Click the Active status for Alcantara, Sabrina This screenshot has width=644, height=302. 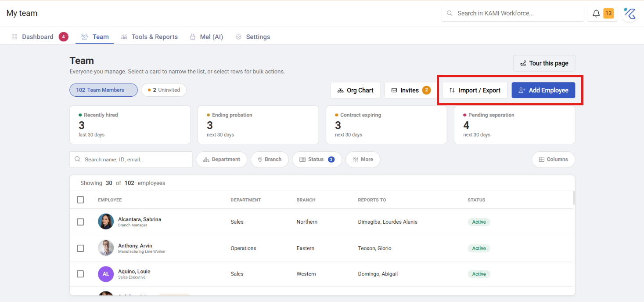pyautogui.click(x=479, y=222)
